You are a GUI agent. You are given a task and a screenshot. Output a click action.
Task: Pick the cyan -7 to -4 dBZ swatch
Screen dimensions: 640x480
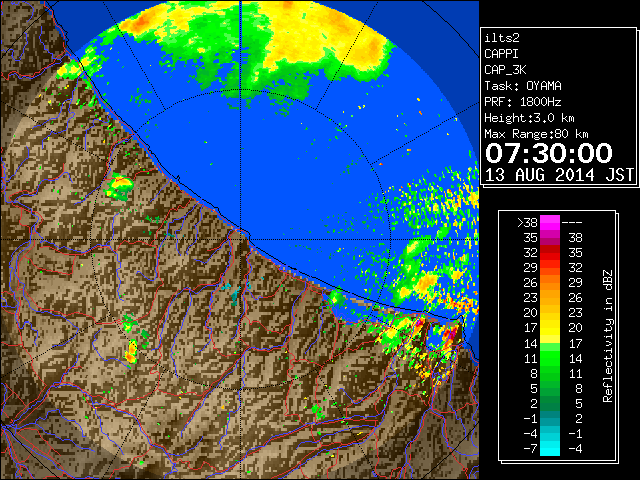(x=550, y=448)
